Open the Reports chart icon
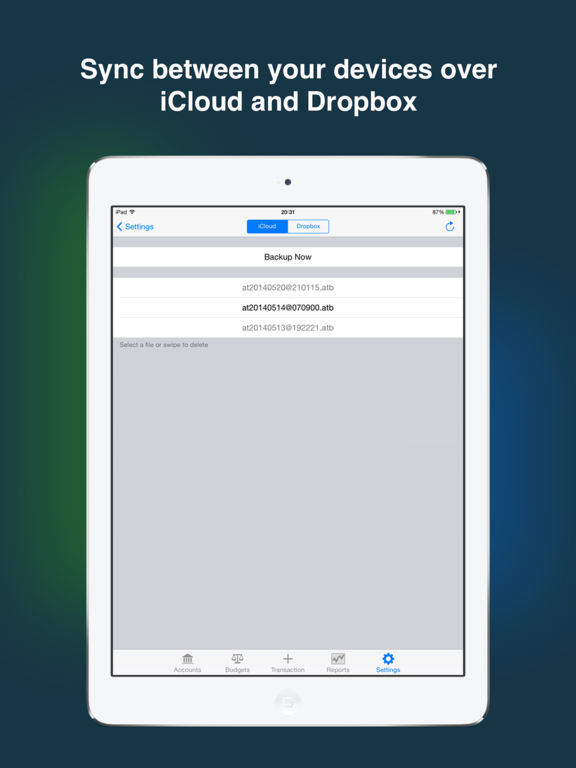 (x=338, y=658)
